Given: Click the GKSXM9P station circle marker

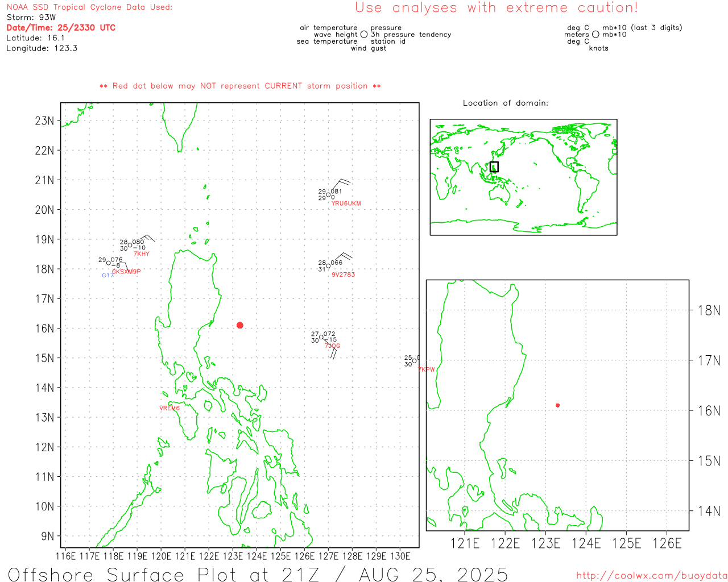Looking at the screenshot, I should coord(109,263).
